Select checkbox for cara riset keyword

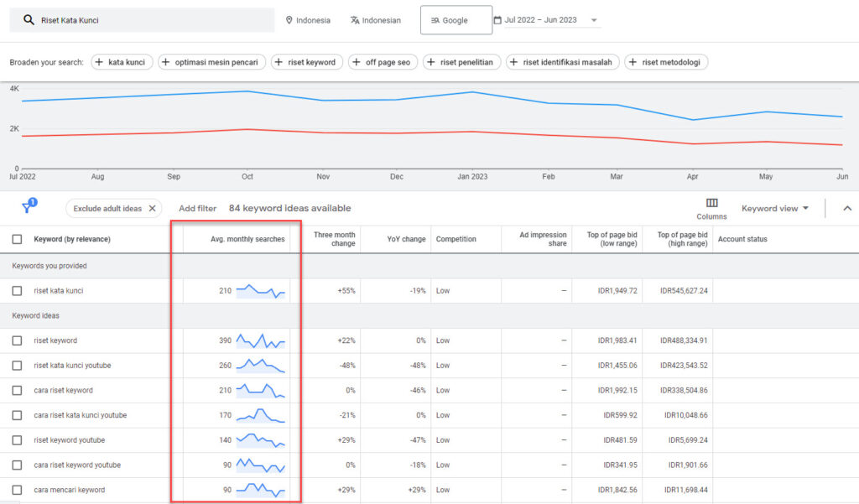coord(17,391)
